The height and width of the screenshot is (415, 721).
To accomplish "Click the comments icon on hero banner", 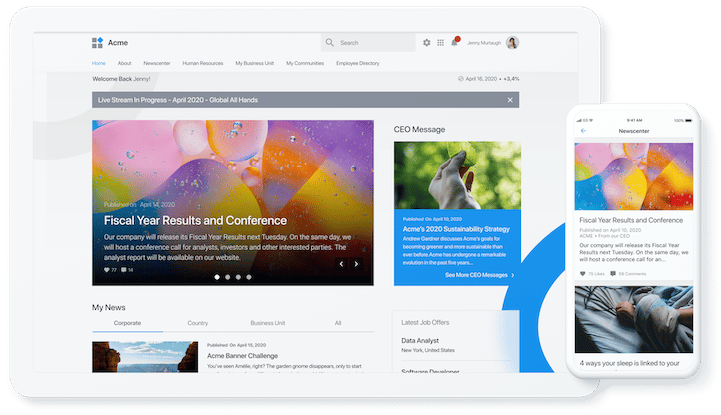I will (x=129, y=270).
